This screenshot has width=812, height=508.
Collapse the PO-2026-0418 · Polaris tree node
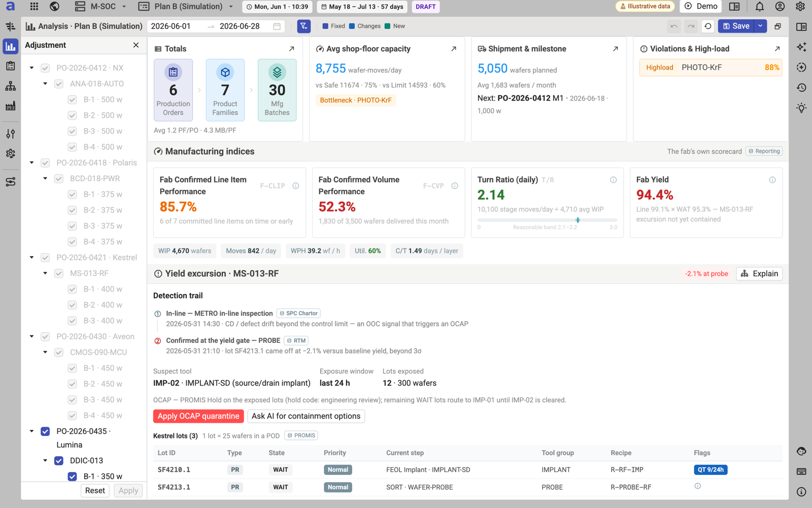(31, 163)
